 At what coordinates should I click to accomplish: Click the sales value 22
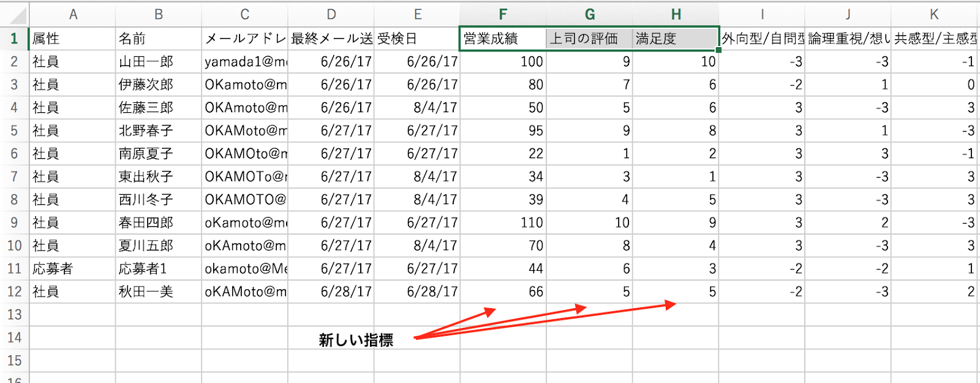[503, 153]
